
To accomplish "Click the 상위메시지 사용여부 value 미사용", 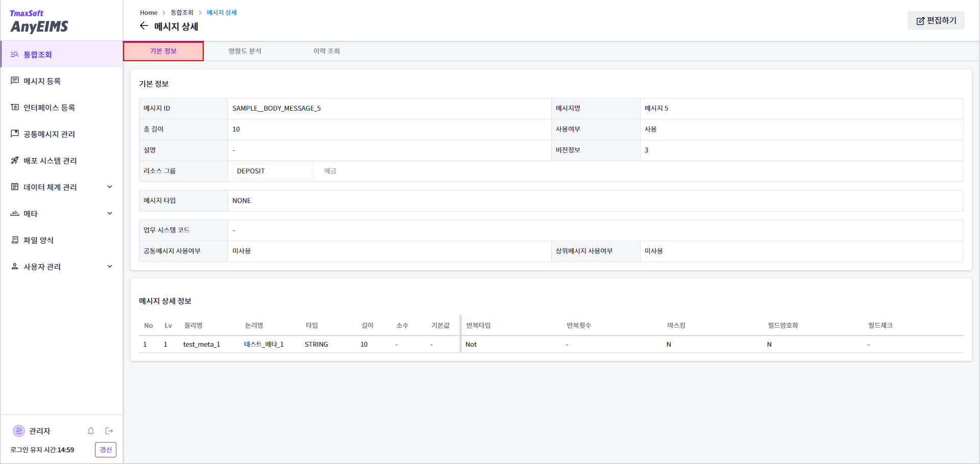I will [x=653, y=251].
